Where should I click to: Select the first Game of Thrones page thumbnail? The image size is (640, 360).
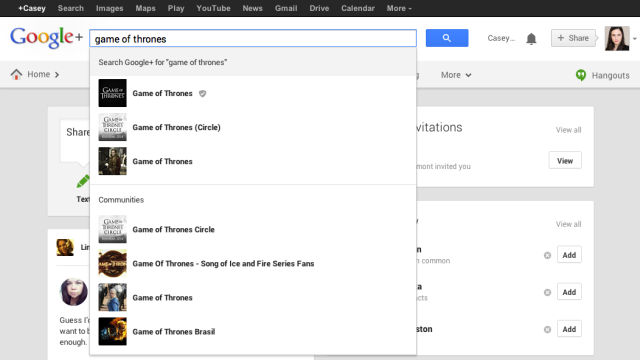113,93
